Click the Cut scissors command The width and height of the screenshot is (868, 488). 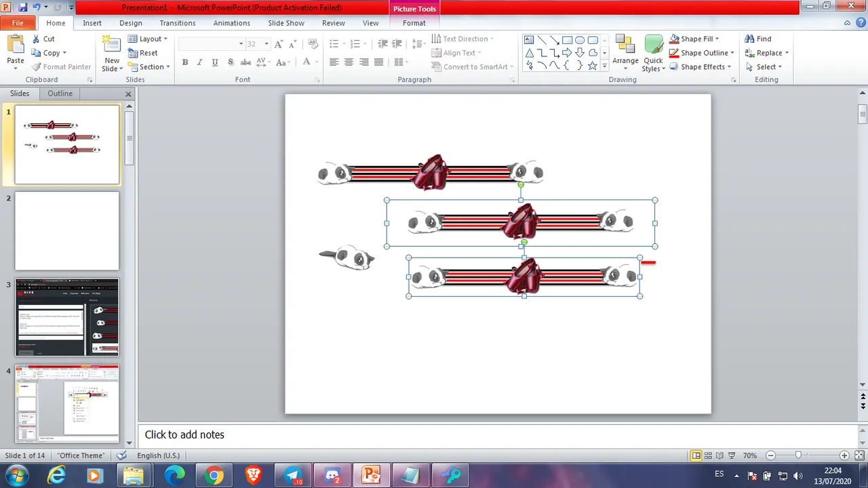[43, 39]
